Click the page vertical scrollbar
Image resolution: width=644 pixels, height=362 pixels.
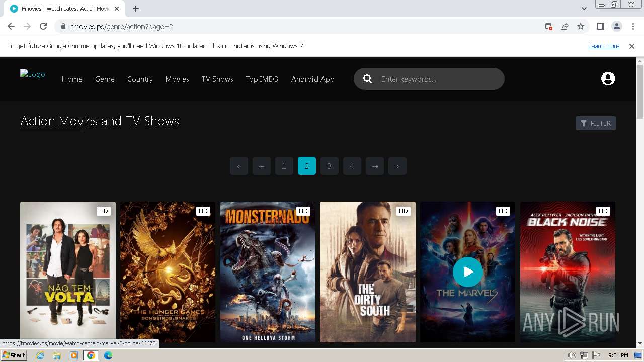coord(640,92)
